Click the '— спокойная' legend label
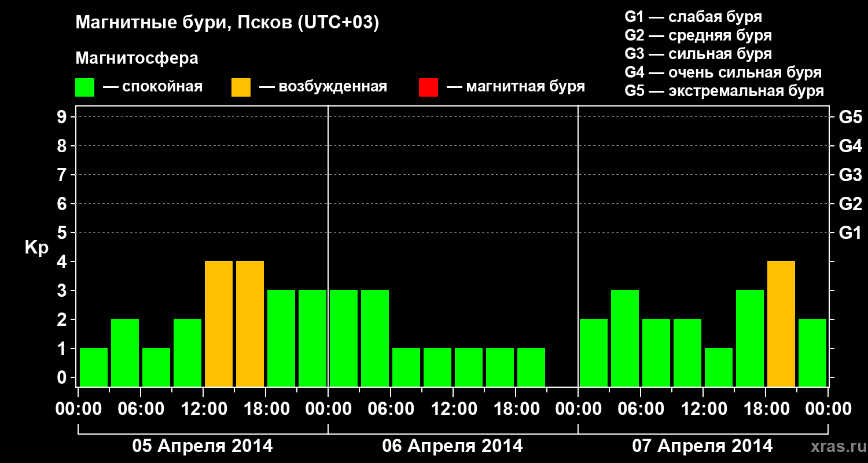This screenshot has height=463, width=868. (153, 87)
